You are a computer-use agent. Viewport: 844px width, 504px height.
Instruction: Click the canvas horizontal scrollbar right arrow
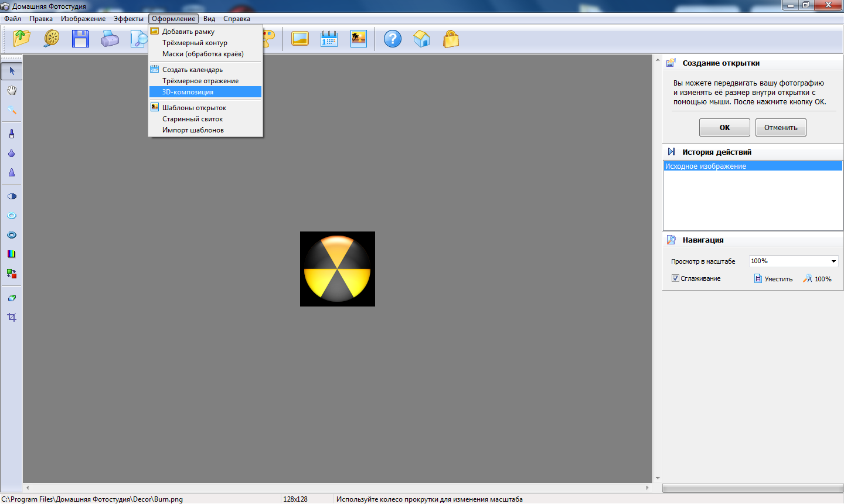pyautogui.click(x=648, y=488)
